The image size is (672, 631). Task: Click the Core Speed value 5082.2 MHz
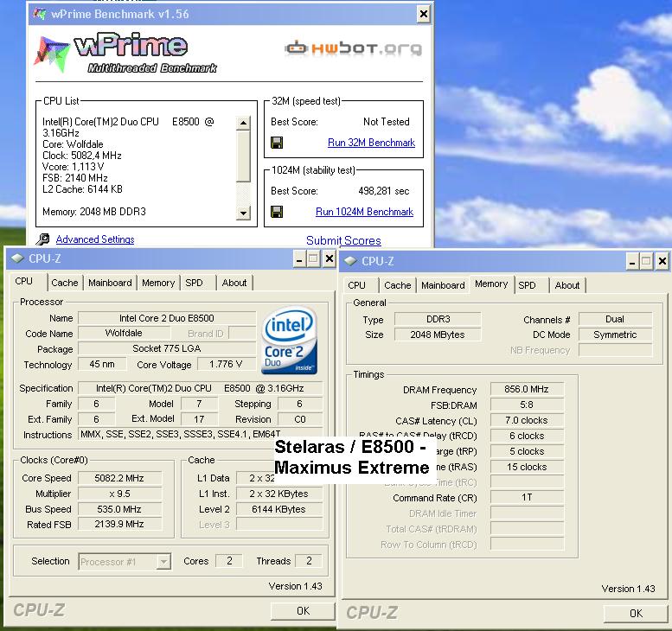click(119, 478)
